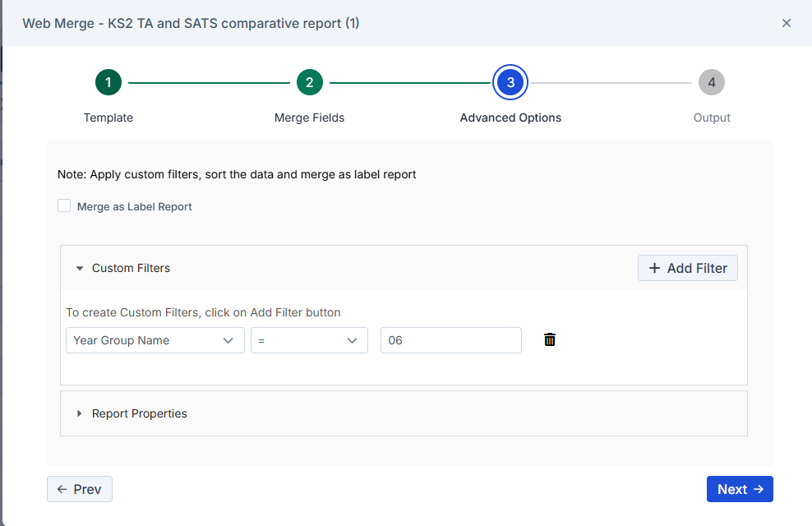
Task: Go back using the Prev button
Action: pos(80,489)
